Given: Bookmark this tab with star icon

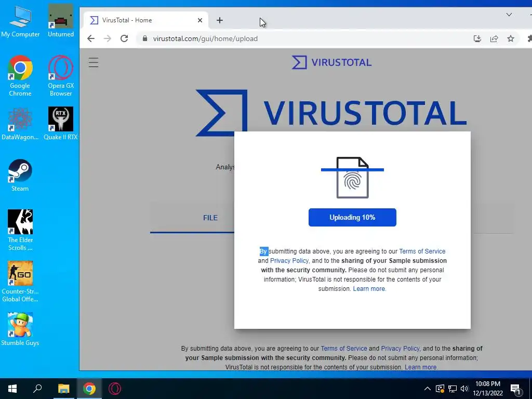Looking at the screenshot, I should point(511,38).
